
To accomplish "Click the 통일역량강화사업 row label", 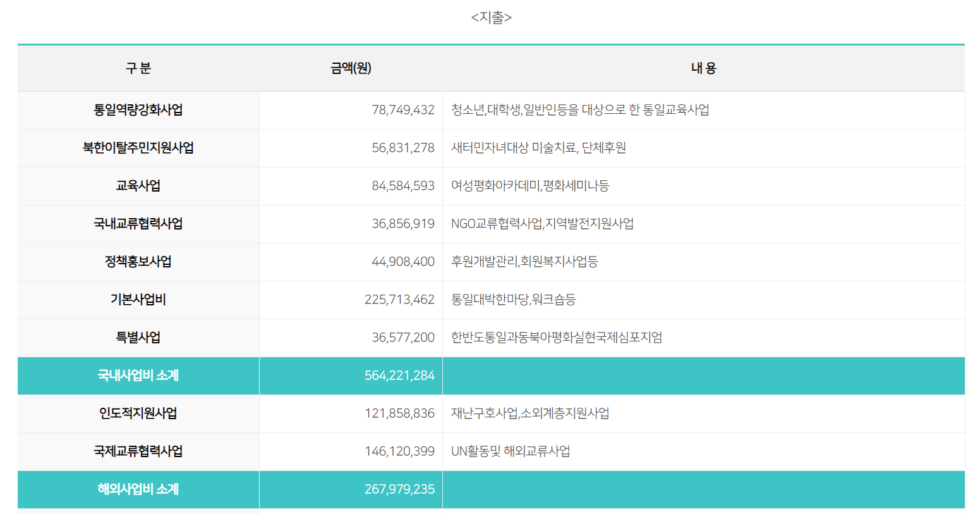I will 138,110.
